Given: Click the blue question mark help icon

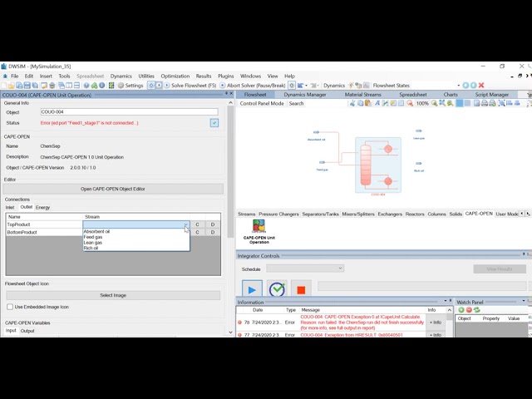Looking at the screenshot, I should pyautogui.click(x=86, y=86).
